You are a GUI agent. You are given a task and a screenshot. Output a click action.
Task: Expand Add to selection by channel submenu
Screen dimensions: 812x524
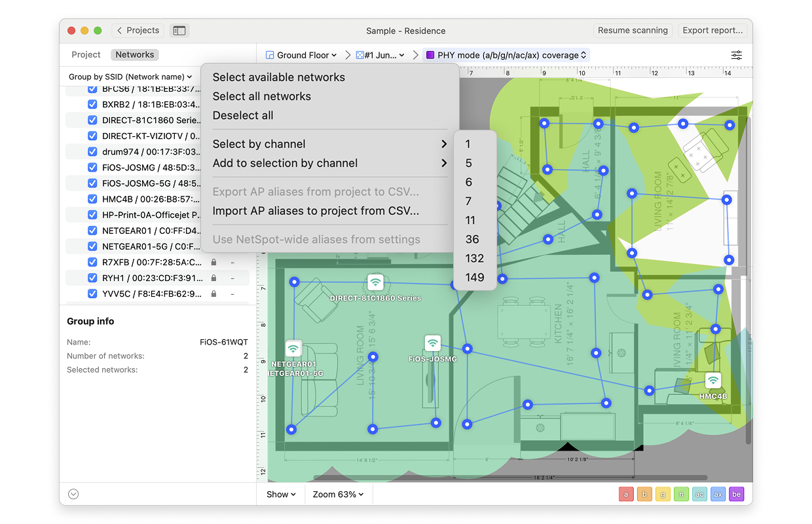(x=330, y=163)
